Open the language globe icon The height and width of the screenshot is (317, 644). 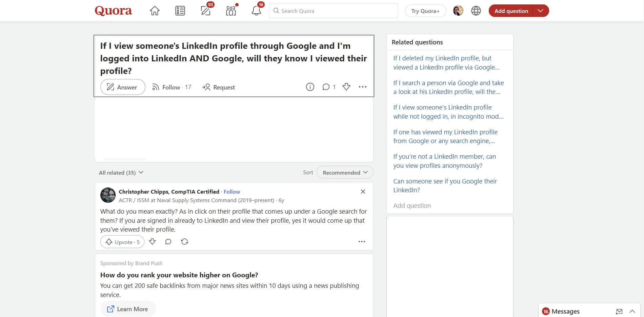[476, 11]
